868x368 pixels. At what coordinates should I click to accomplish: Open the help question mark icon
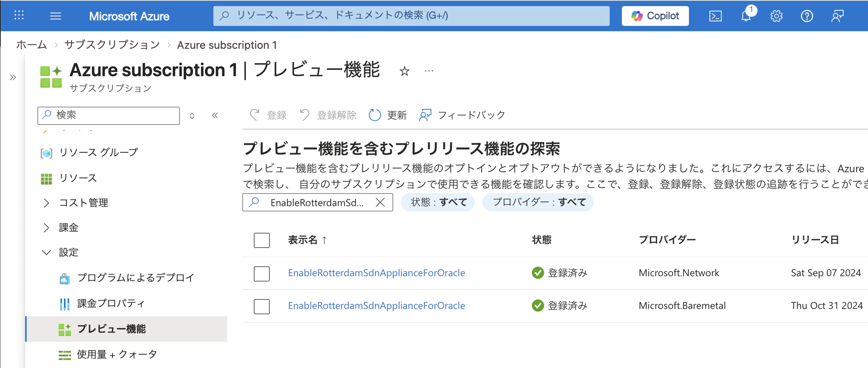pos(807,16)
